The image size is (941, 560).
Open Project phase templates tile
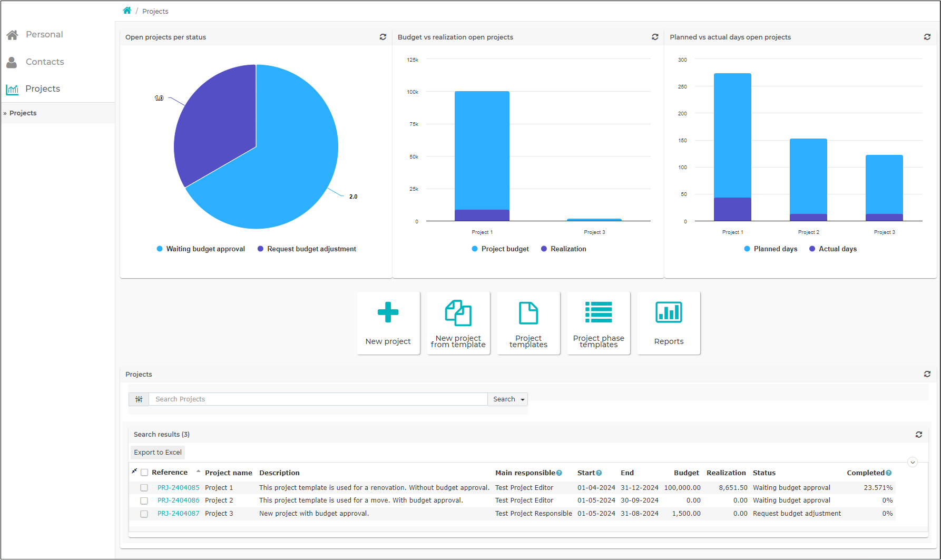point(599,323)
